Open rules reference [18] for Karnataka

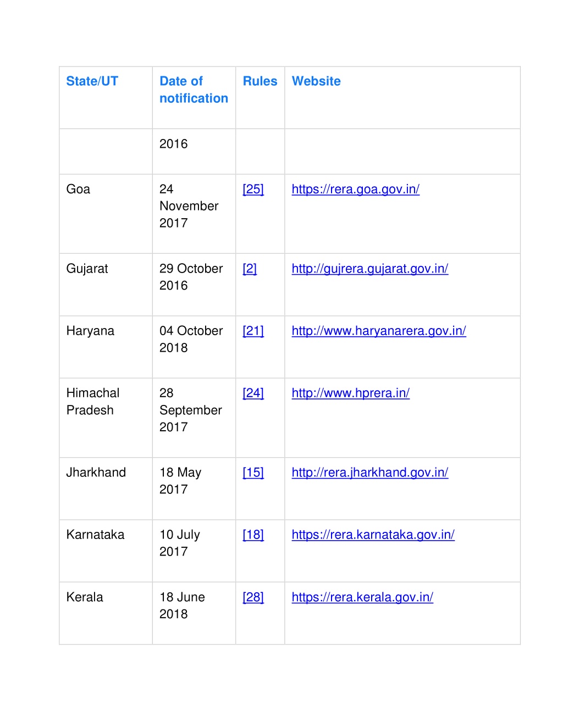pyautogui.click(x=253, y=535)
